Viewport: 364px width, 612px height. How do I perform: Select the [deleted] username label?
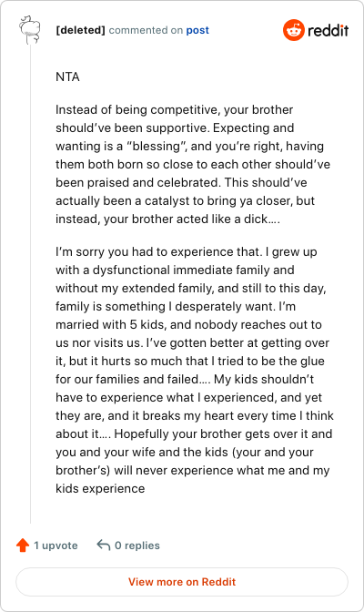click(80, 30)
